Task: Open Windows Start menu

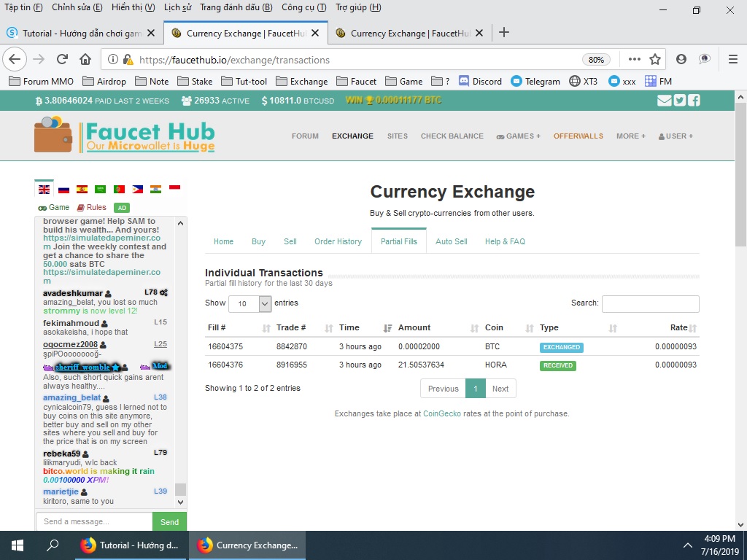Action: point(18,545)
